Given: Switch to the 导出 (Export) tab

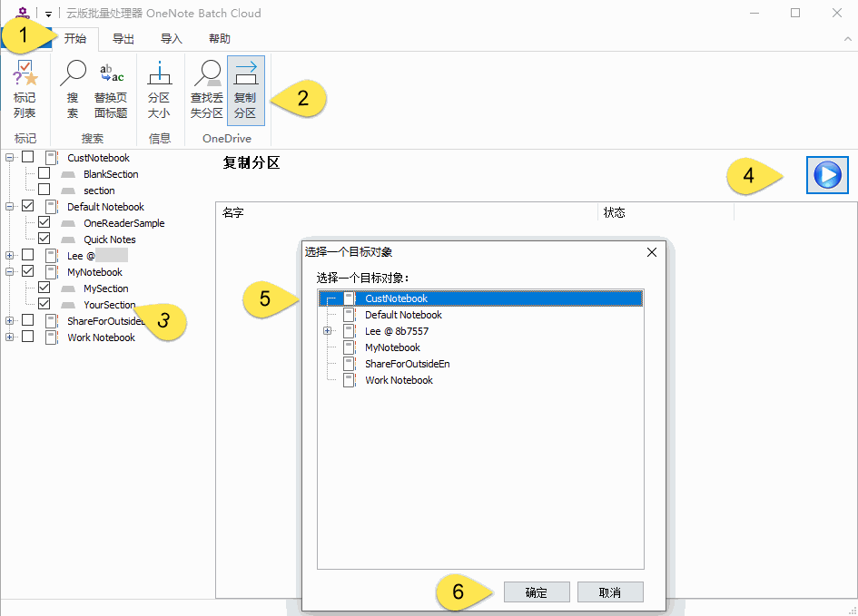Looking at the screenshot, I should click(x=123, y=39).
